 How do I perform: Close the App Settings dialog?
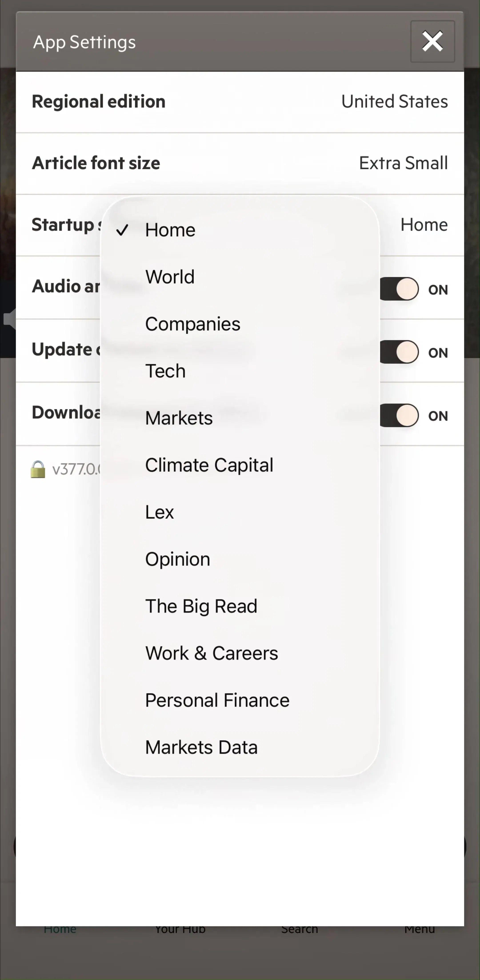(432, 42)
